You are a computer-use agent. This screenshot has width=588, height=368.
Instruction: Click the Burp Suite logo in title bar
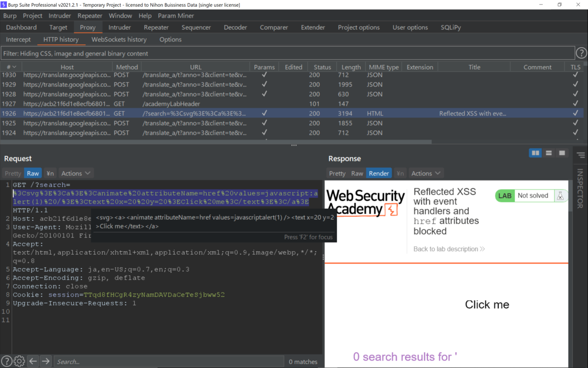(4, 4)
